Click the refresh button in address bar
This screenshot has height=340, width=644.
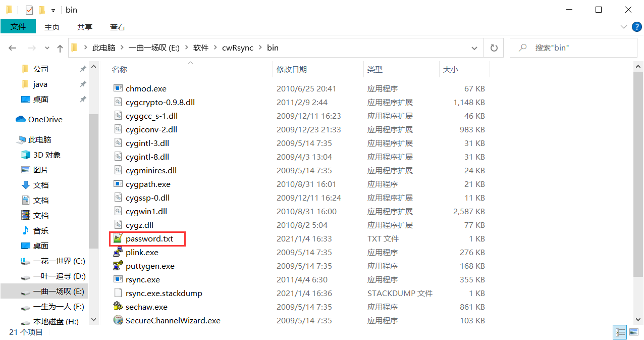(x=494, y=48)
